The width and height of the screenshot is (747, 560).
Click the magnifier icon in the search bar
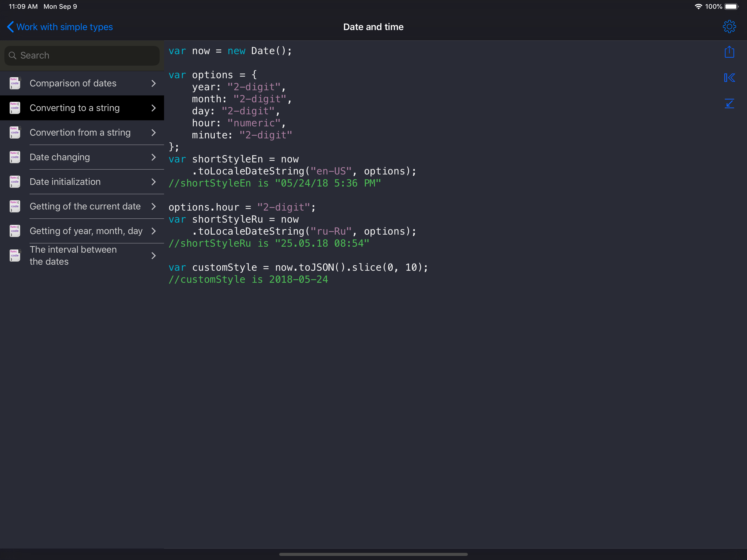(13, 55)
